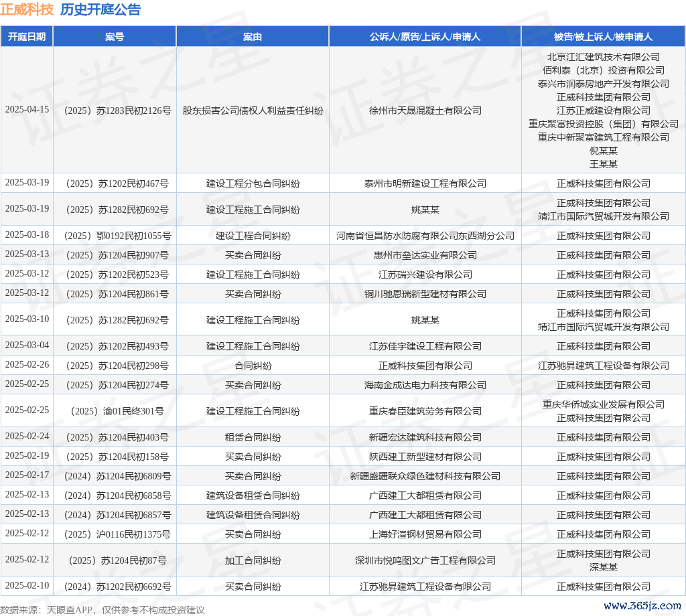
Task: Click 江苏驰昇建筑工程设备有限公司 in the defendant column
Action: point(604,366)
